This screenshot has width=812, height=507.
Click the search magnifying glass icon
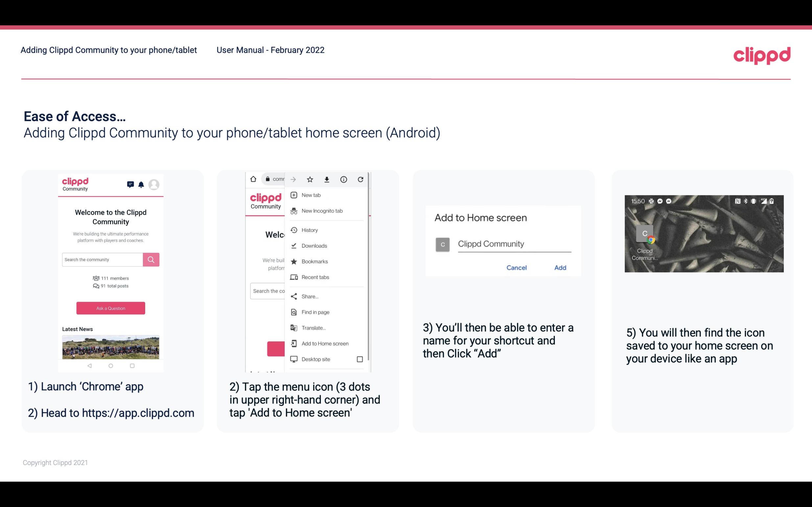tap(150, 259)
